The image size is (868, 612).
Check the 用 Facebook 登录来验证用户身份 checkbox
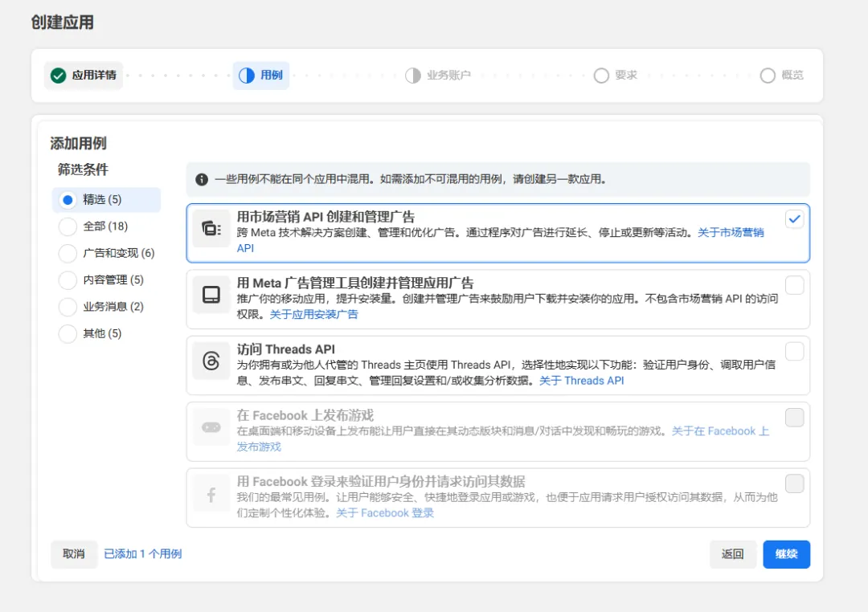click(794, 483)
